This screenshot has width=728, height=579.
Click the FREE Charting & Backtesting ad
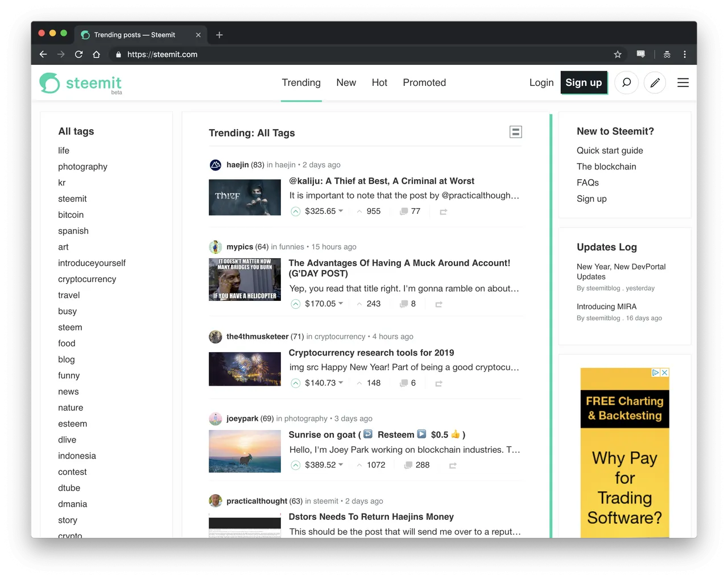tap(624, 453)
